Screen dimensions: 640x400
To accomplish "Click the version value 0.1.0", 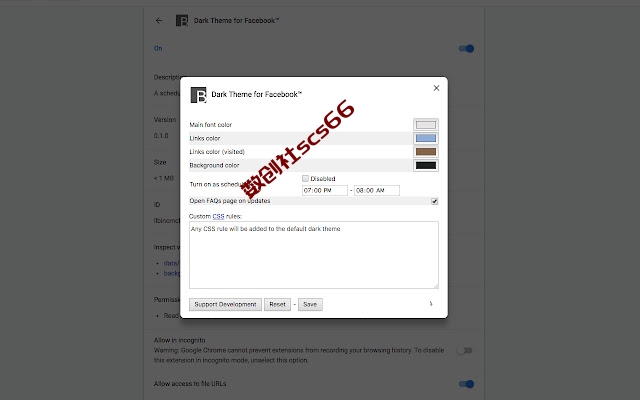I will pos(161,136).
